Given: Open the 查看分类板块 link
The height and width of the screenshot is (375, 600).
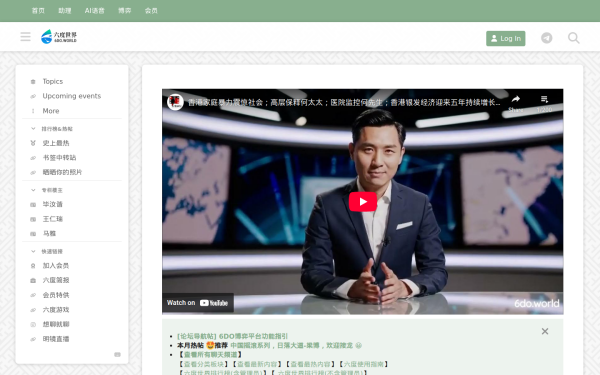Looking at the screenshot, I should tap(204, 364).
